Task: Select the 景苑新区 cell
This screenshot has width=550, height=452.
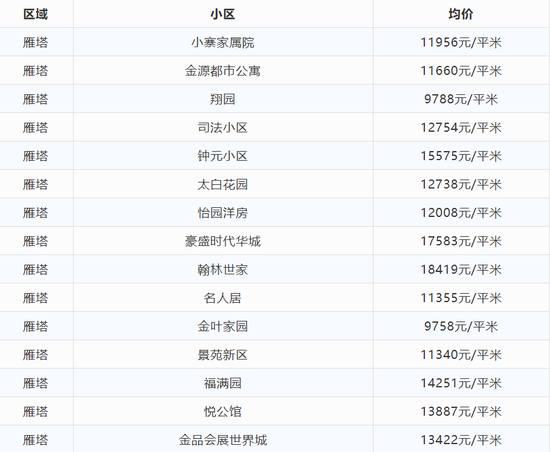Action: click(223, 355)
